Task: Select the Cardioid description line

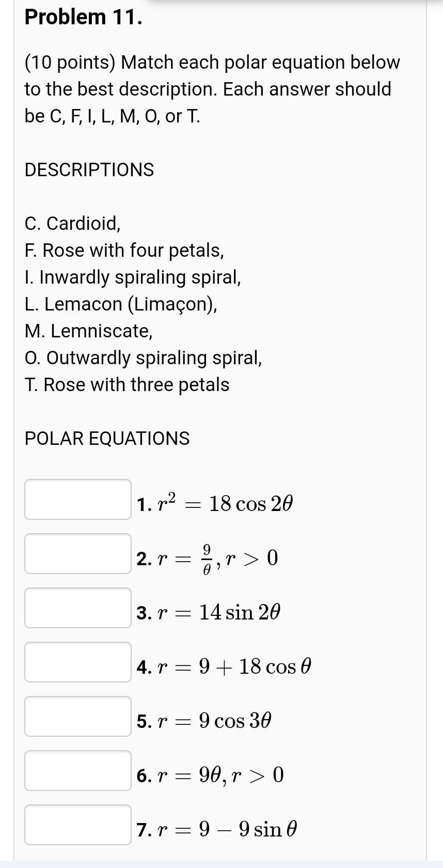Action: click(72, 223)
